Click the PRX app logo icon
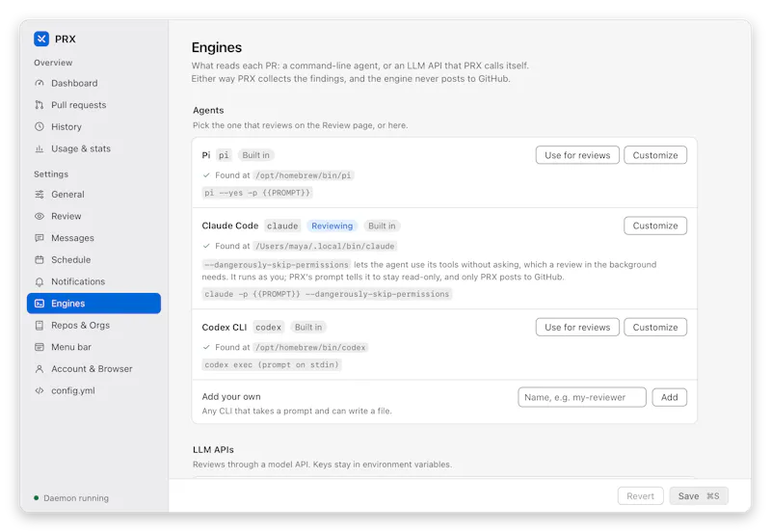 coord(41,39)
